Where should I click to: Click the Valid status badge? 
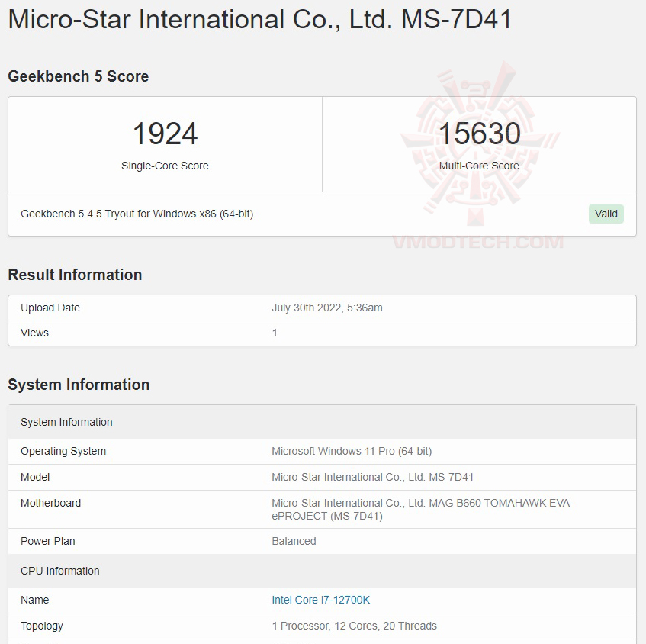606,214
